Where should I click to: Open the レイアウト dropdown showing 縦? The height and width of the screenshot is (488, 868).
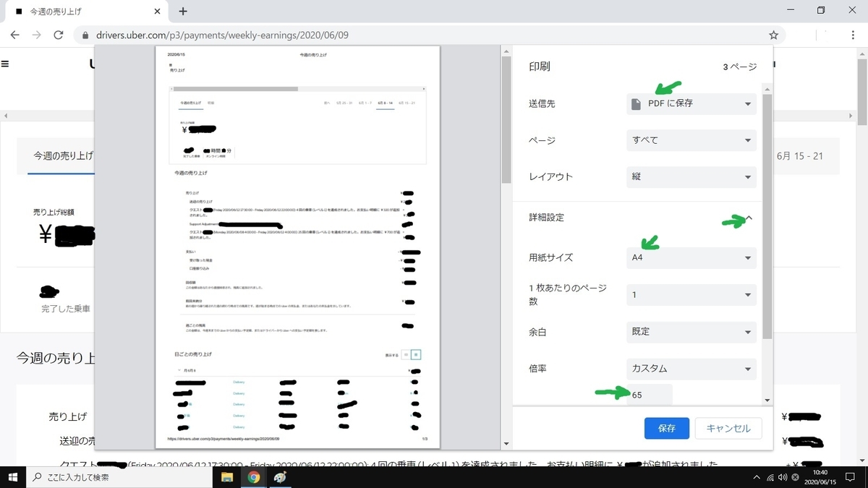692,176
